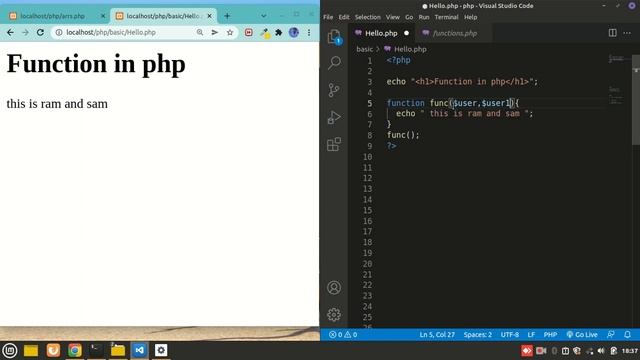Open the Explorer view in VS Code
This screenshot has height=360, width=640.
(x=334, y=37)
